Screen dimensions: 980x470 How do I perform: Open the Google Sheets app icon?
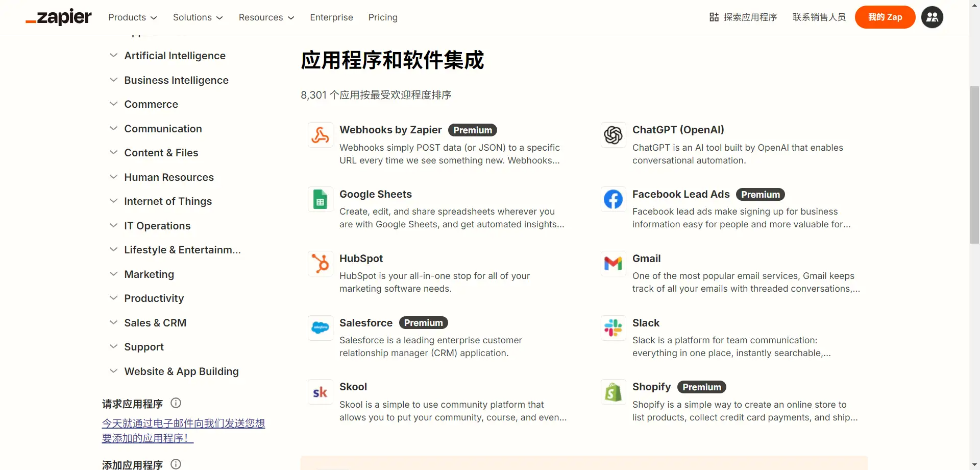coord(321,199)
